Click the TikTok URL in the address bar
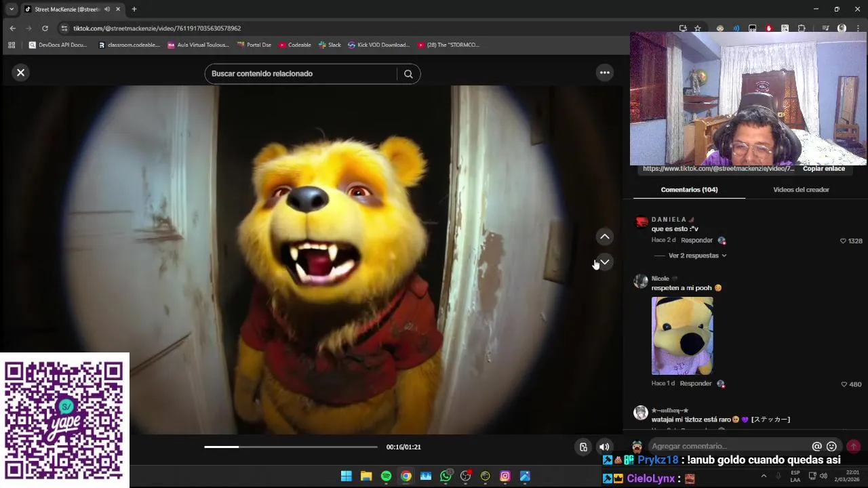The width and height of the screenshot is (868, 488). click(x=157, y=28)
